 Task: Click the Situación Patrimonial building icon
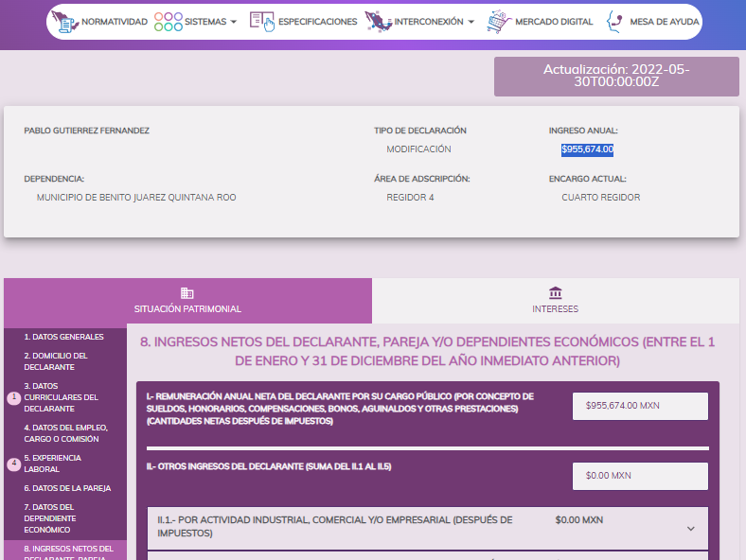coord(187,293)
